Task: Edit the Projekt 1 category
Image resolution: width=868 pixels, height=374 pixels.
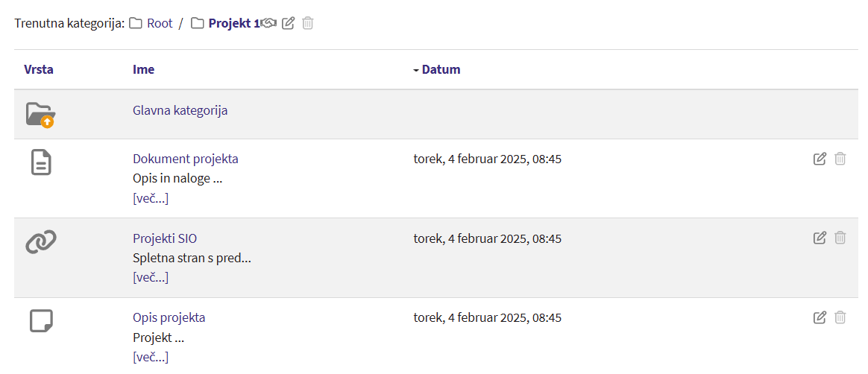Action: 289,23
